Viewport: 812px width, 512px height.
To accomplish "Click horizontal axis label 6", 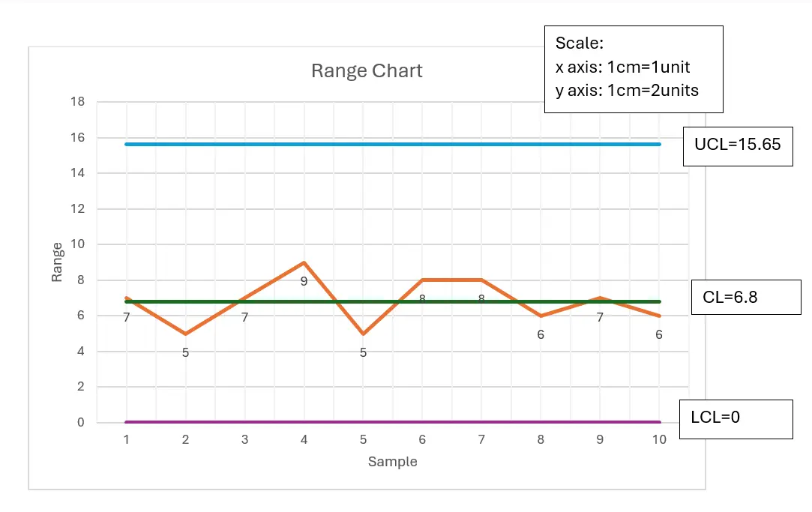I will coord(422,440).
